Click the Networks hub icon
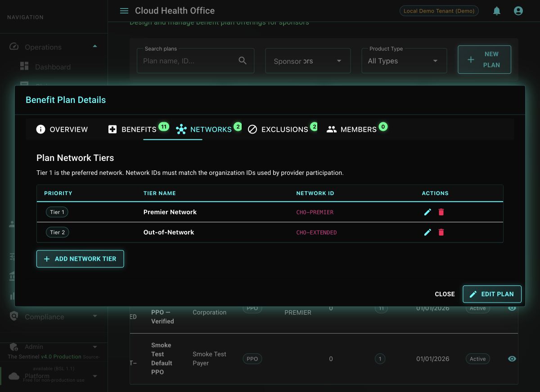The height and width of the screenshot is (392, 540). pos(181,129)
